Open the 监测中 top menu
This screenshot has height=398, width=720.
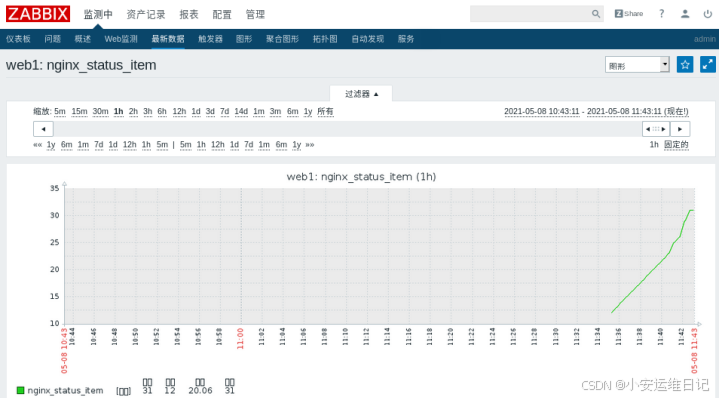tap(98, 15)
